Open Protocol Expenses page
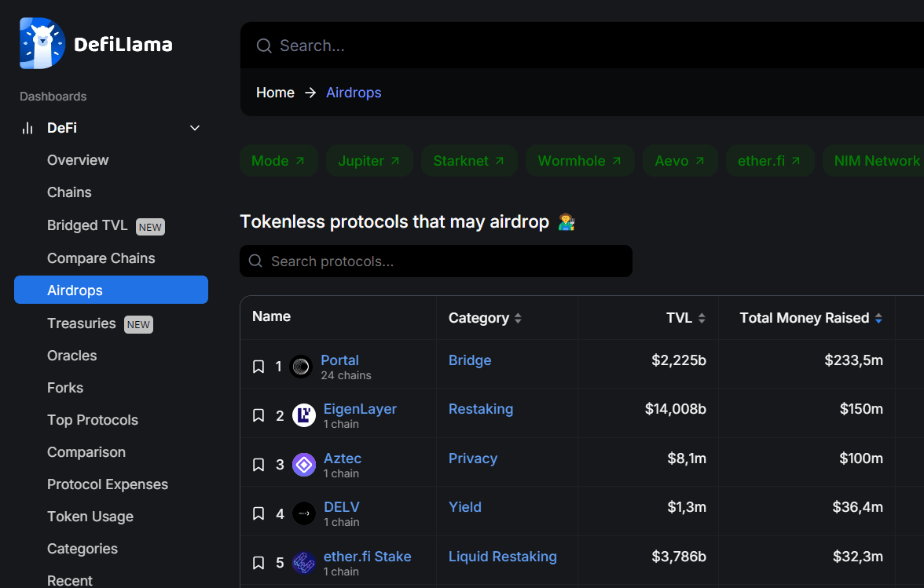 click(108, 484)
